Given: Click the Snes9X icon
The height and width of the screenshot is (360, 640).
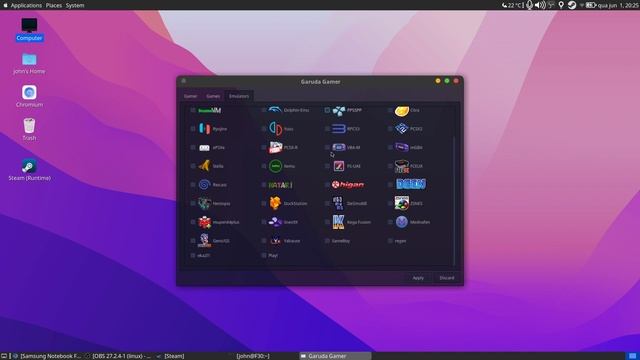Looking at the screenshot, I should (x=275, y=222).
